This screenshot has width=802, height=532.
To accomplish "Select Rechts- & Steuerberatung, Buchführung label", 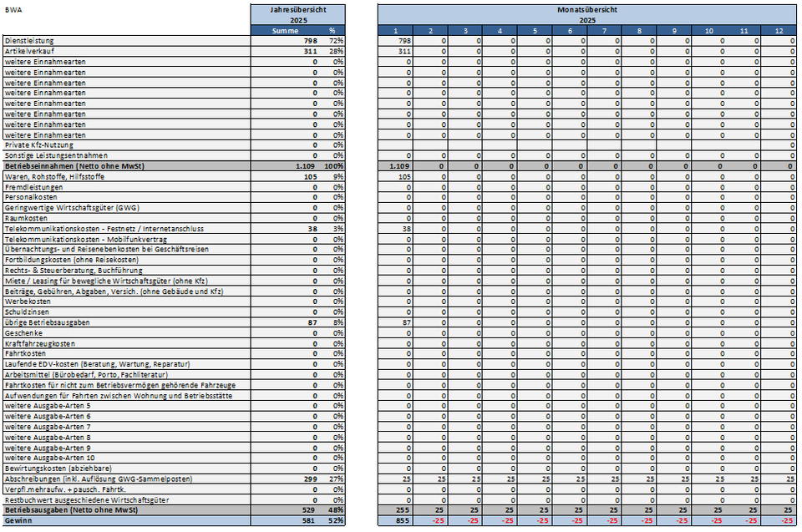I will 74,271.
